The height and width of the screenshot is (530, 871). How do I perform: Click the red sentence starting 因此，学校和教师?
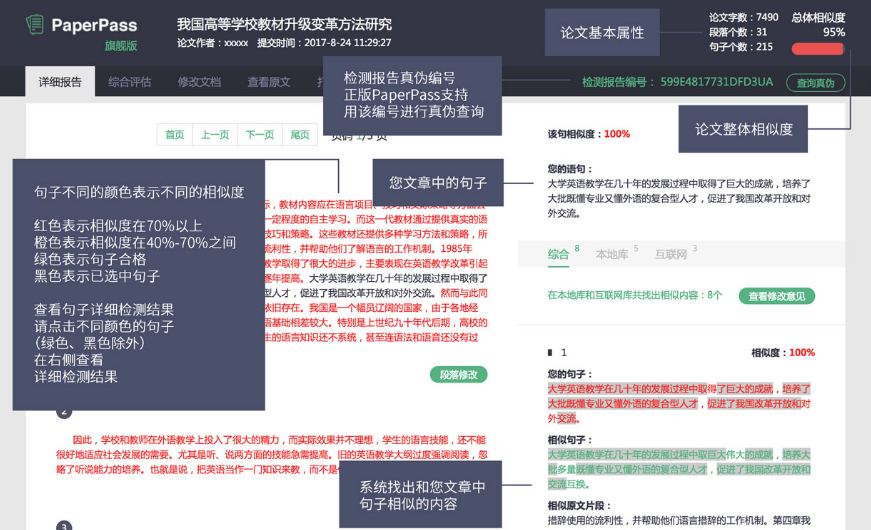(x=271, y=447)
